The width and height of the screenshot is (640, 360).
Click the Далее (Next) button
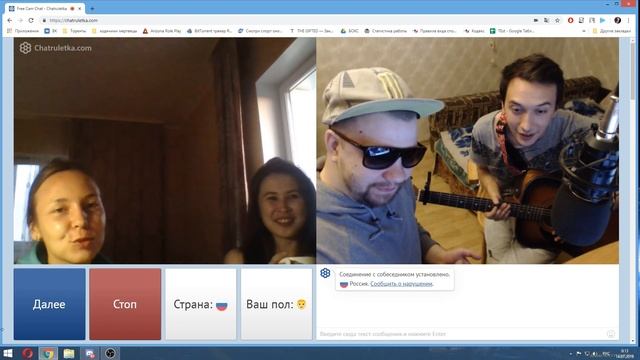tap(49, 304)
